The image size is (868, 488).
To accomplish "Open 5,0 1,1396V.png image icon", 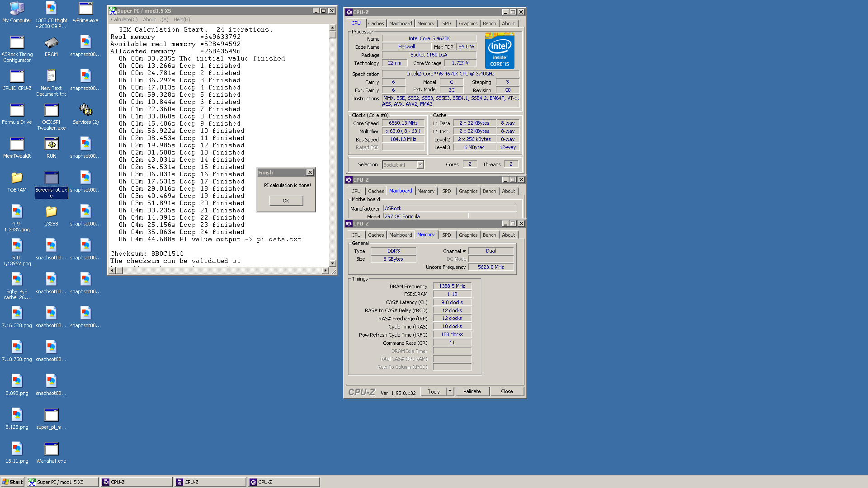I will click(17, 252).
